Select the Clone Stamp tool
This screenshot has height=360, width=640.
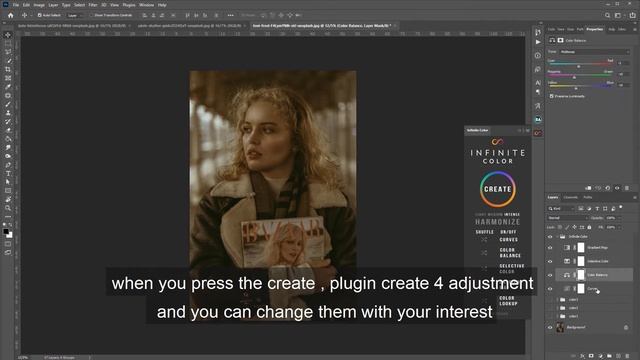(x=8, y=113)
